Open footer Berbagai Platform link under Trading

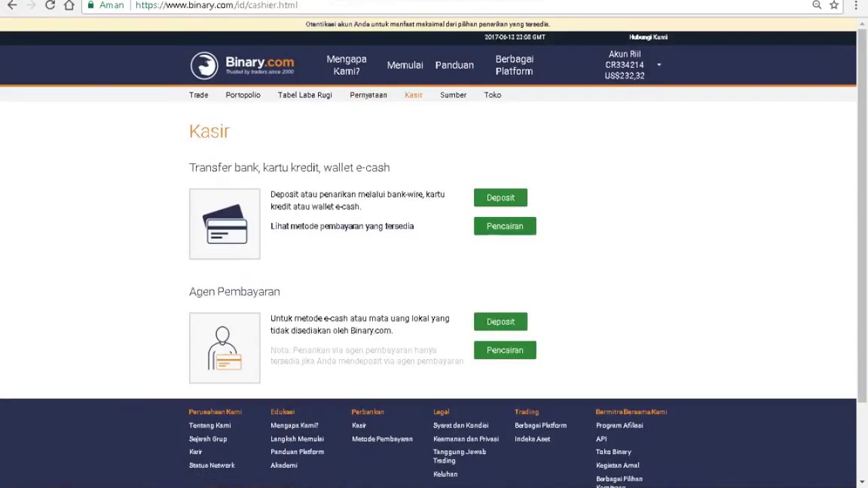[x=540, y=426]
